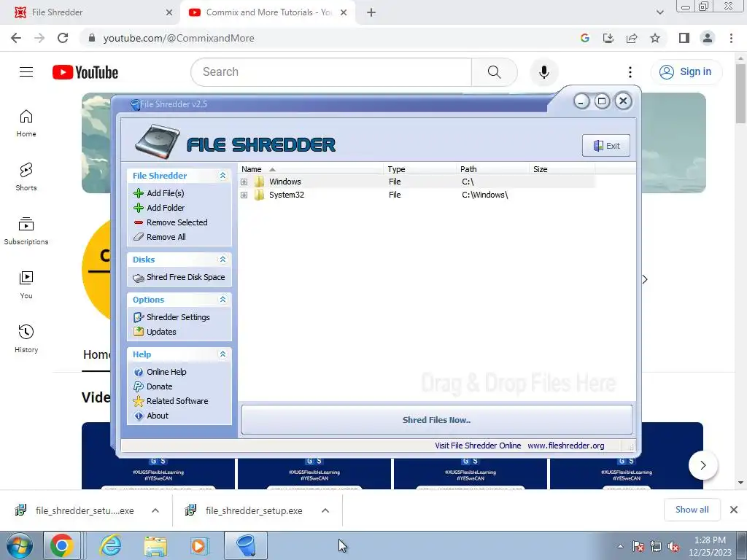Click the File Shredder hard drive logo
Viewport: 747px width, 560px height.
(x=158, y=142)
